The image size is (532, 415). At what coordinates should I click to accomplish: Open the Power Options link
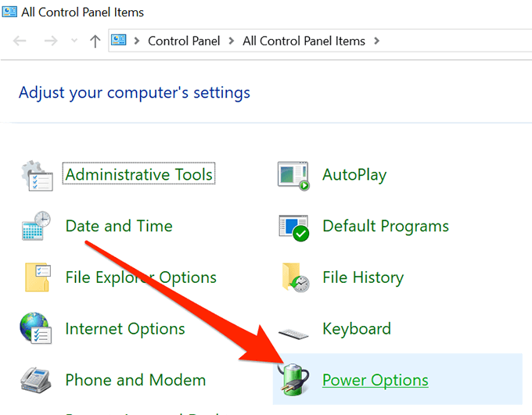(375, 381)
